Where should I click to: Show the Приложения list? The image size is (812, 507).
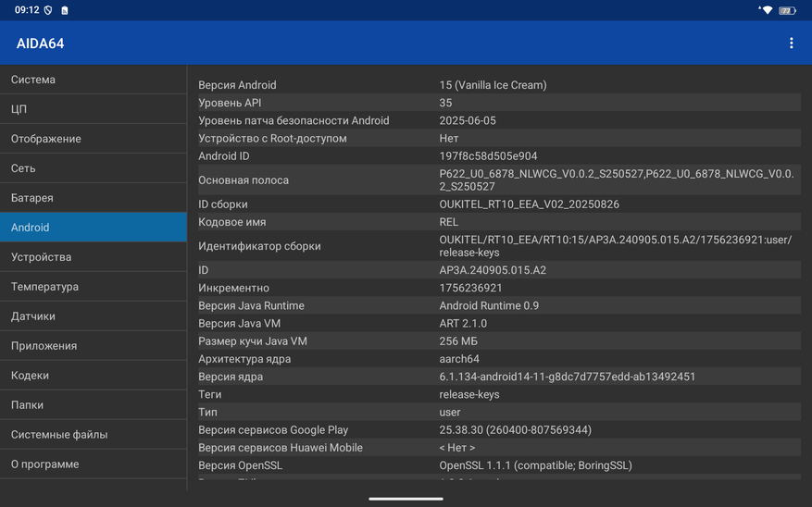click(93, 346)
